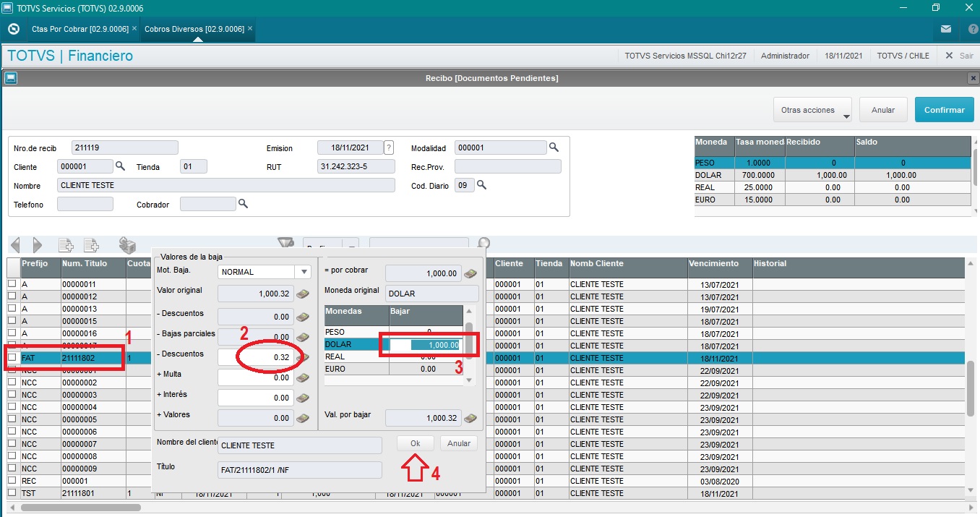This screenshot has width=980, height=517.
Task: Click the Descuentos field showing 0.32
Action: coord(256,357)
